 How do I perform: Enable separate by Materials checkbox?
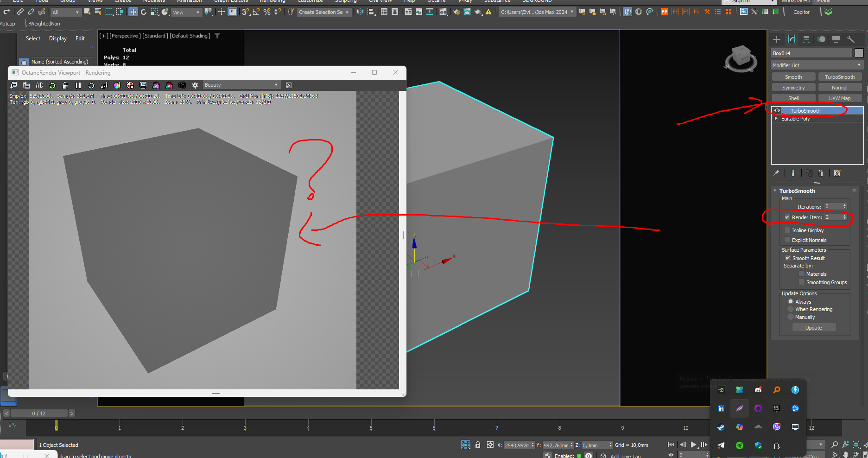pyautogui.click(x=802, y=274)
